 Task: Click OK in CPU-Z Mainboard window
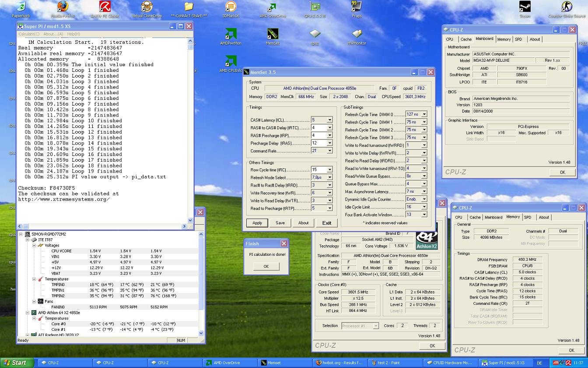click(x=563, y=172)
